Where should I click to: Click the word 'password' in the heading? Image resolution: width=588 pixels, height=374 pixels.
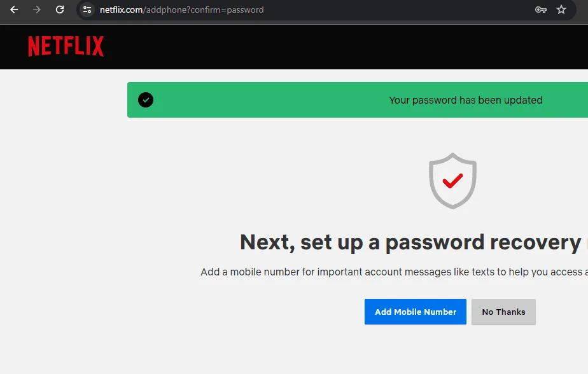point(435,243)
